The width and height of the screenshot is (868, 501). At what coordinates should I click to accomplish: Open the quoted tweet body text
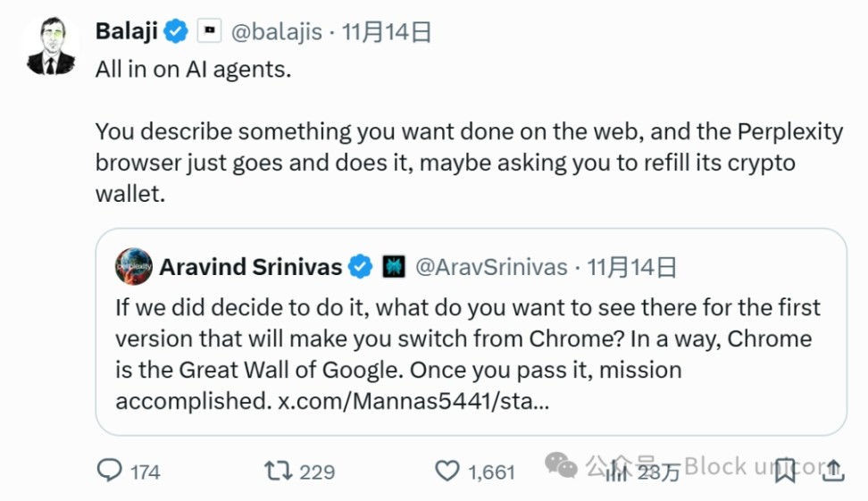click(x=468, y=355)
